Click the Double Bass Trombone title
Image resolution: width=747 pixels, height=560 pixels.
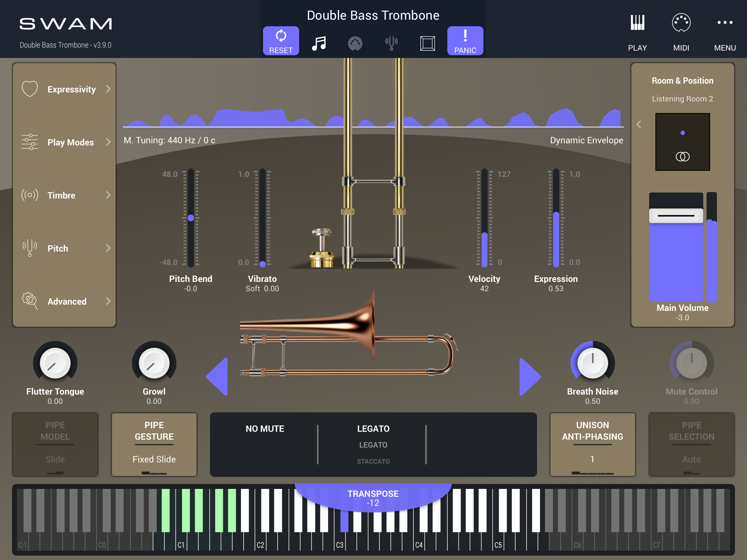[373, 16]
